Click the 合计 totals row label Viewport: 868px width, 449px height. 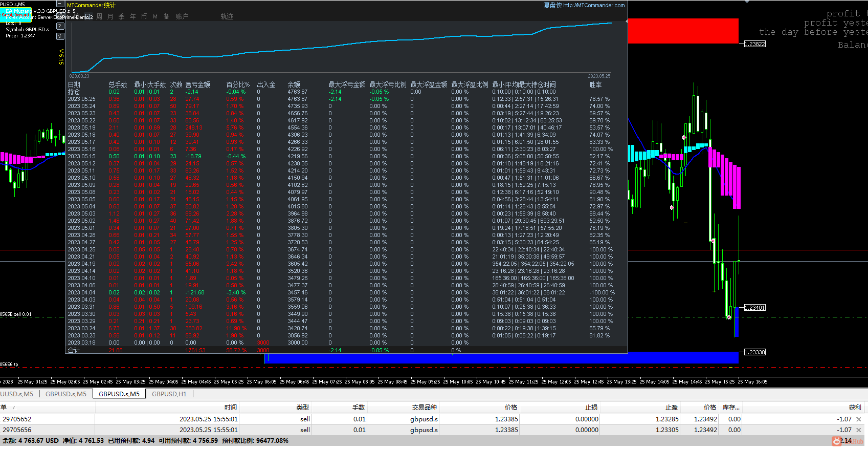pos(74,351)
